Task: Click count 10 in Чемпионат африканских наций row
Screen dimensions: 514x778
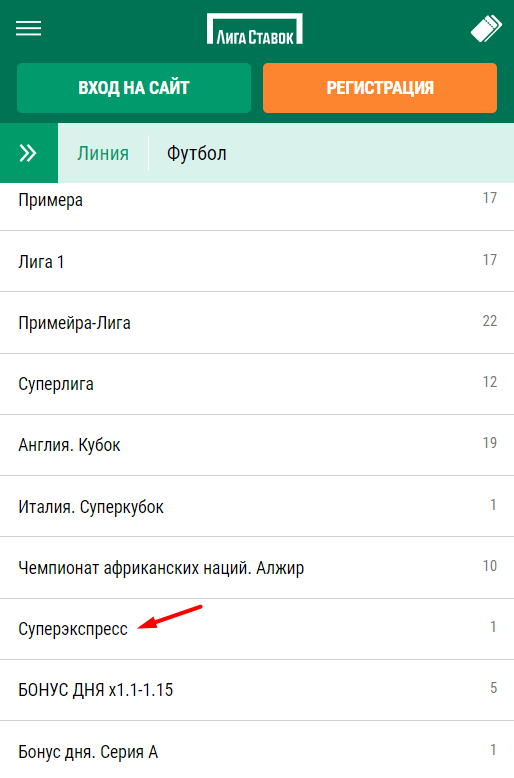Action: (x=490, y=566)
